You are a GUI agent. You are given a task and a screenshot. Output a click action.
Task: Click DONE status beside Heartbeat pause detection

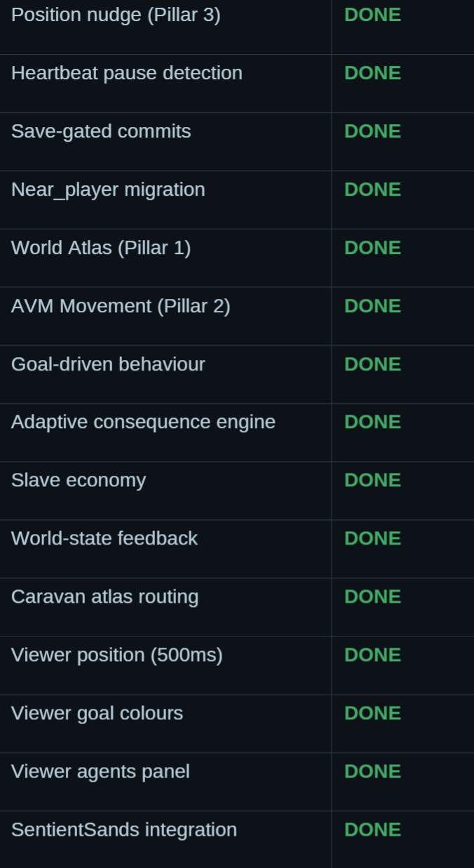[372, 73]
